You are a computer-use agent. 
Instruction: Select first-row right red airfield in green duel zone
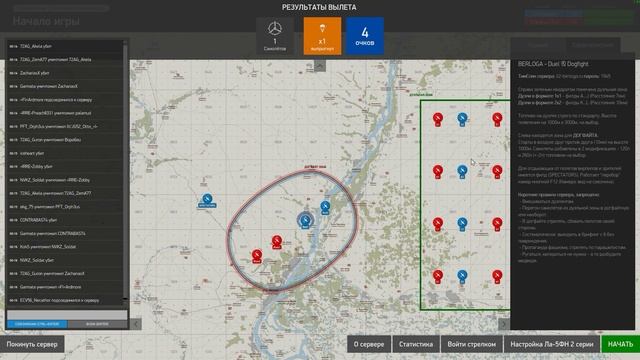coord(497,119)
